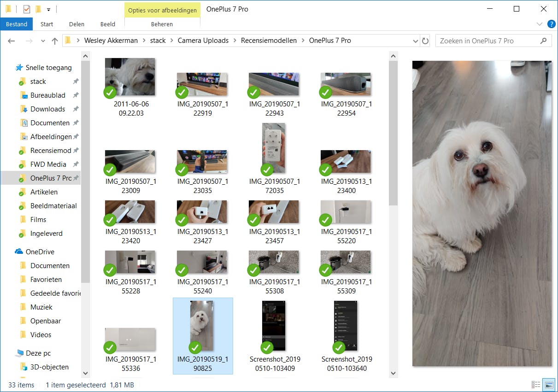Switch to the Beeld ribbon tab
The height and width of the screenshot is (392, 558).
click(x=107, y=24)
